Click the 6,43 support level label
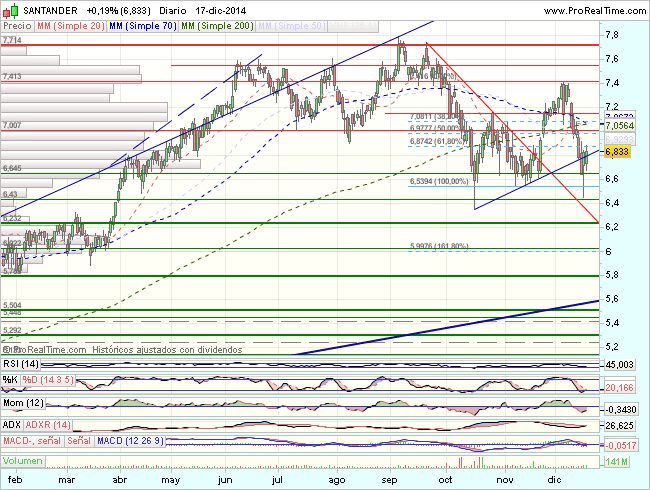Screen dimensions: 650x490 (x=10, y=194)
